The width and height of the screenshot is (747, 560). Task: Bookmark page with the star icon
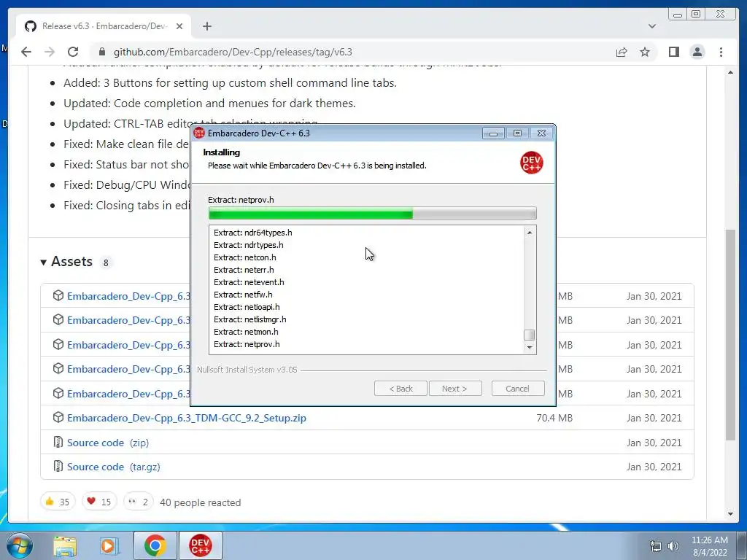point(645,52)
